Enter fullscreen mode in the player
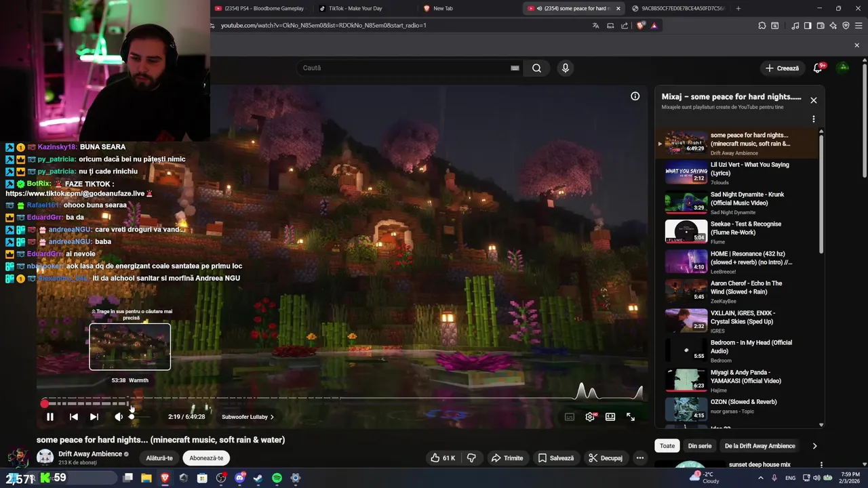This screenshot has height=488, width=868. (x=631, y=417)
